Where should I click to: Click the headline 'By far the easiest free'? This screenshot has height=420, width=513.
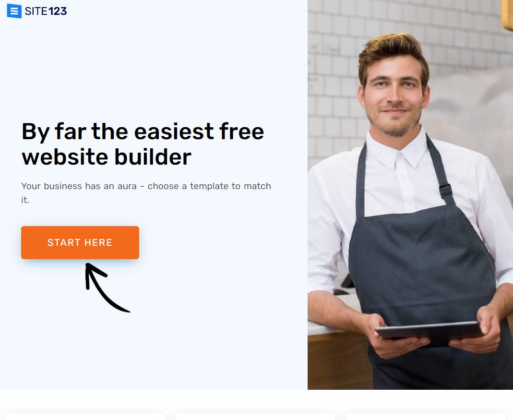143,132
